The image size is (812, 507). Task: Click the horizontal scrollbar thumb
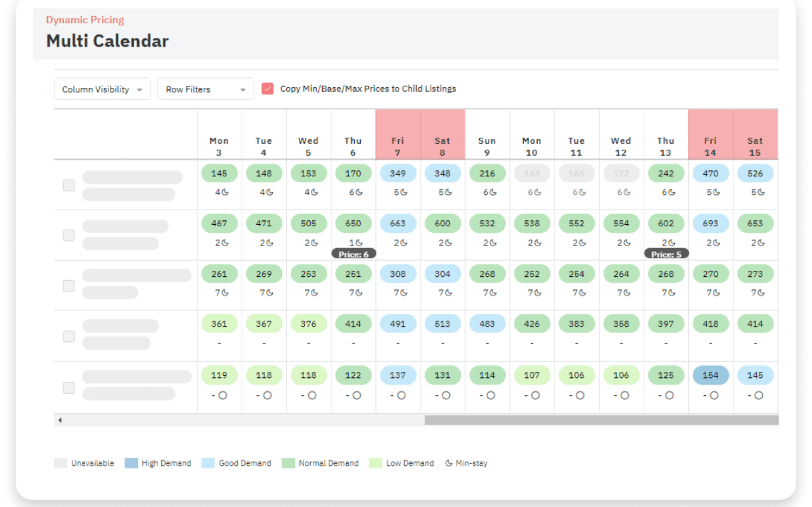[x=602, y=421]
